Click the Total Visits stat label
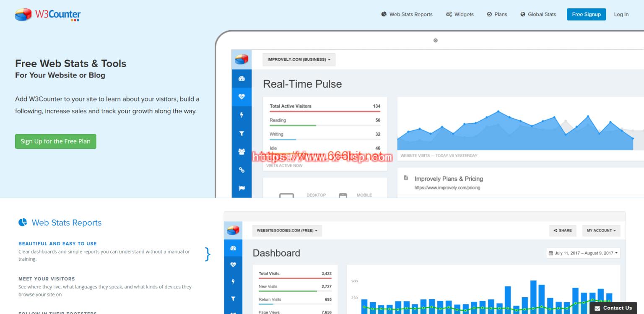This screenshot has width=644, height=314. pos(269,274)
